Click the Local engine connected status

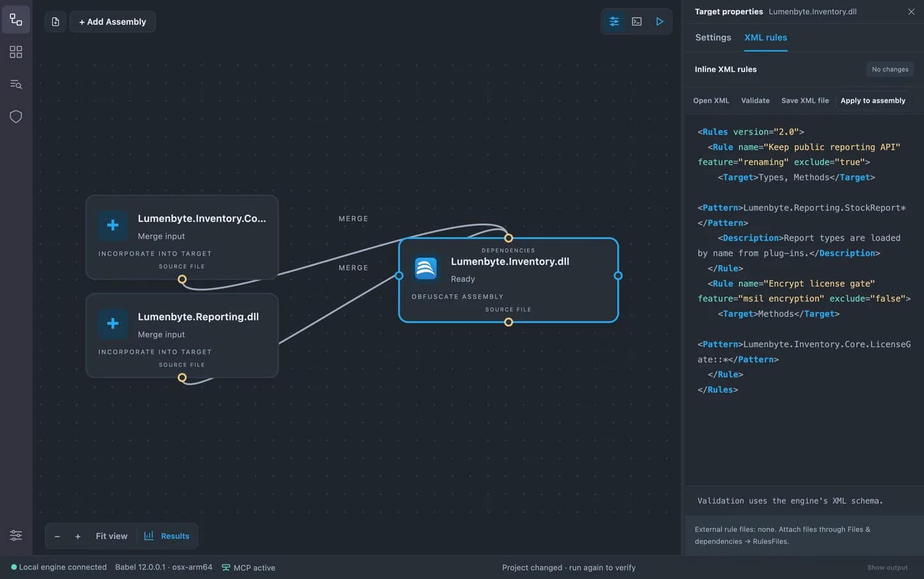59,567
